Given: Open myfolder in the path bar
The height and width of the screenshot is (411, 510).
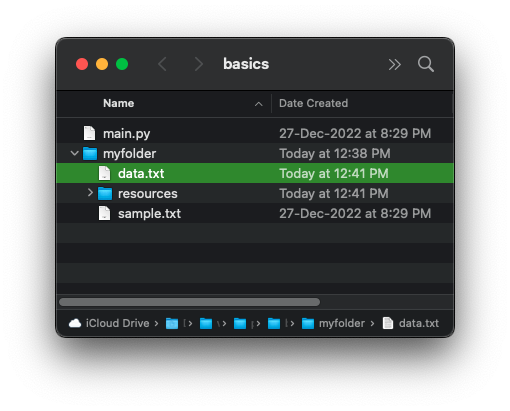Looking at the screenshot, I should [342, 323].
